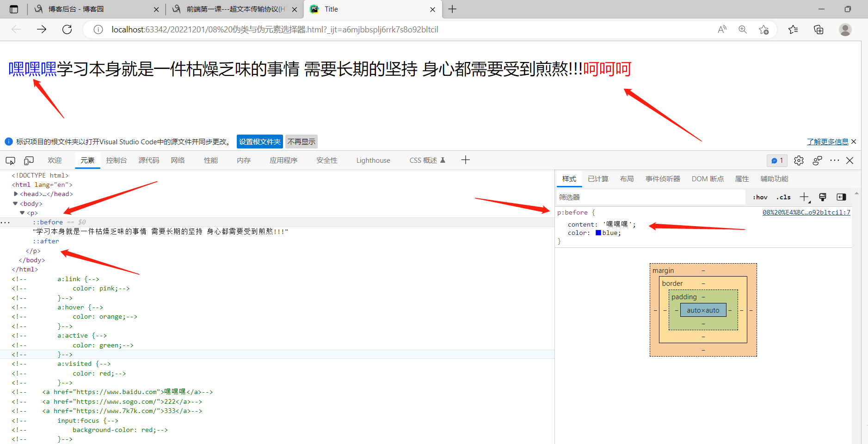Screen dimensions: 868x444
Task: View site information icon in address bar
Action: (x=98, y=30)
